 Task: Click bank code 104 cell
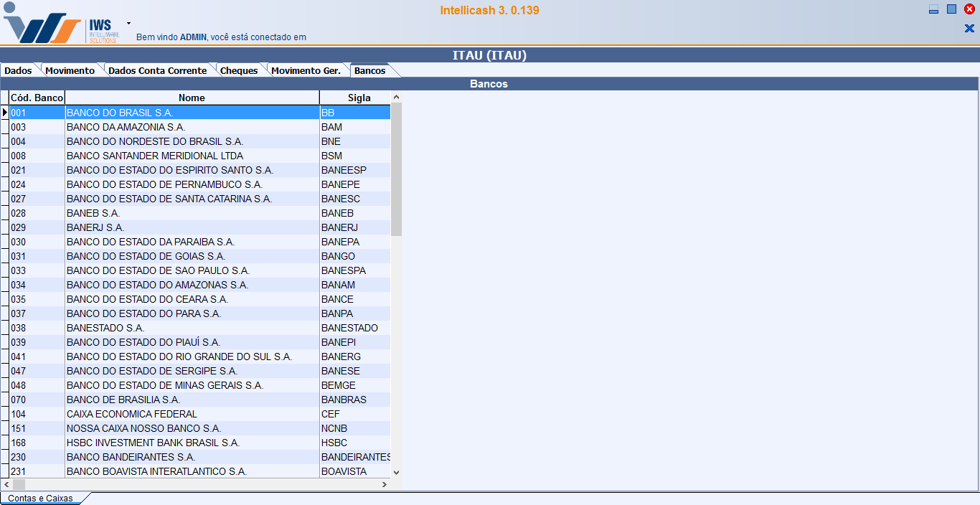pos(37,414)
